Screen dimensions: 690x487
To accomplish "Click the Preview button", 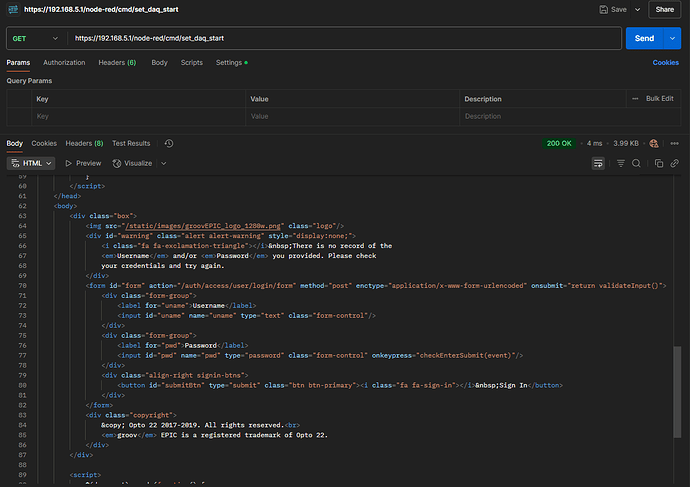I will (83, 163).
